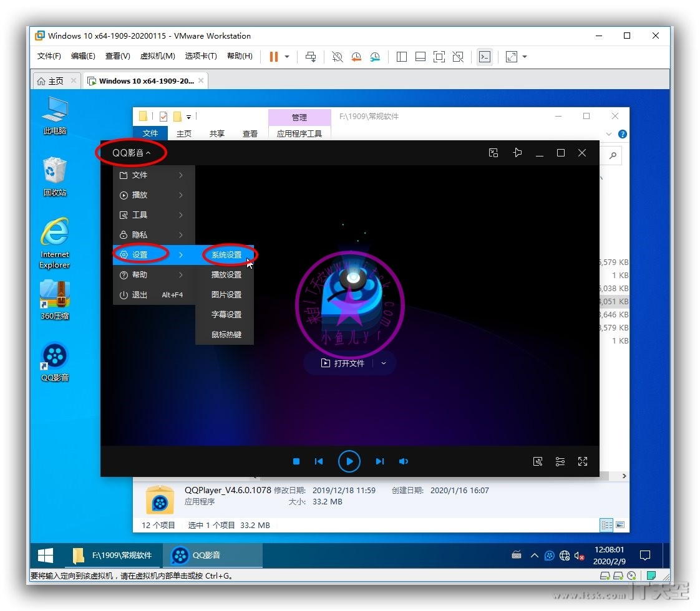Open the dropdown arrow beside VMware stretch icon

pyautogui.click(x=525, y=57)
